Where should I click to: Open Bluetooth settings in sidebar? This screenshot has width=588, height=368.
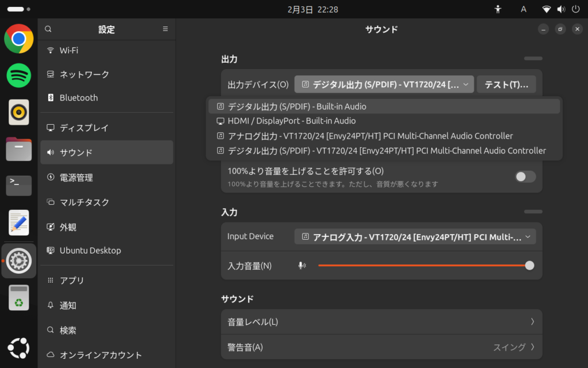pos(79,98)
